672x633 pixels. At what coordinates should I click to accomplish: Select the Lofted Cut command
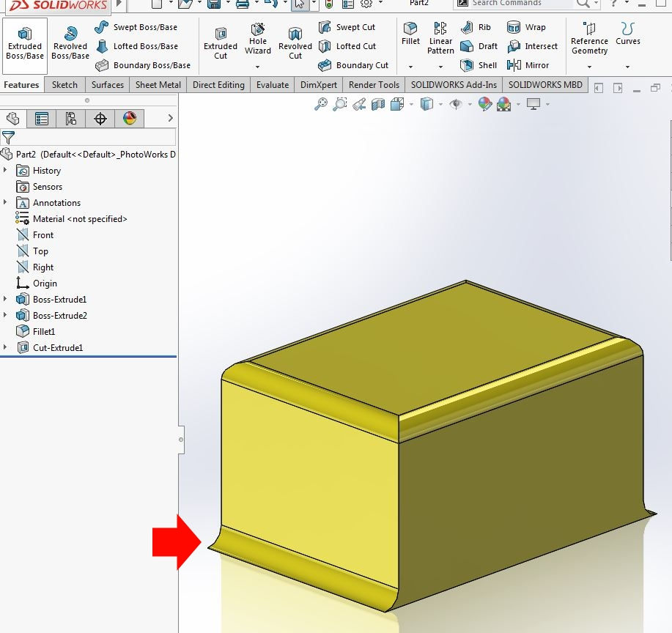point(347,46)
